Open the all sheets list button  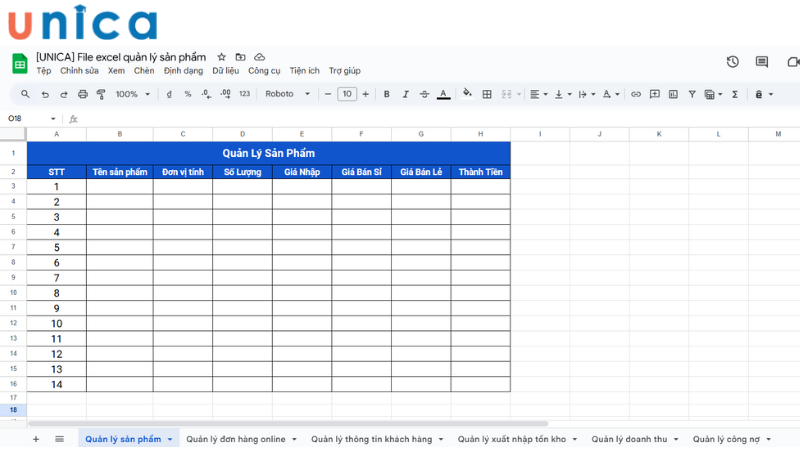pos(59,439)
